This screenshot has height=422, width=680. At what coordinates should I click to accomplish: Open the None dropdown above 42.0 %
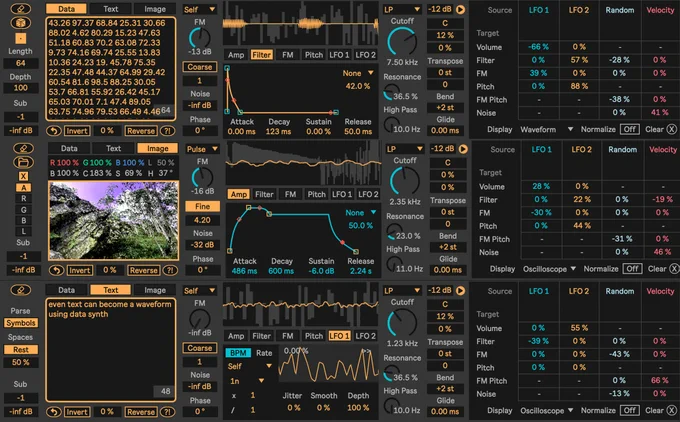coord(358,73)
